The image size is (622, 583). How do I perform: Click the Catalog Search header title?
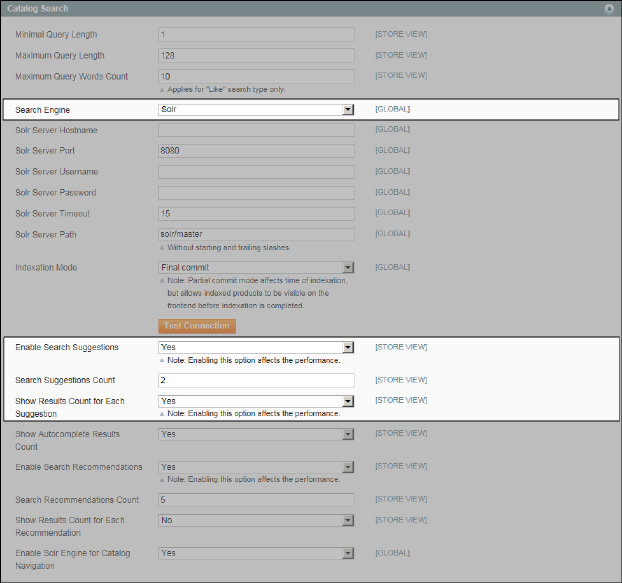(38, 8)
